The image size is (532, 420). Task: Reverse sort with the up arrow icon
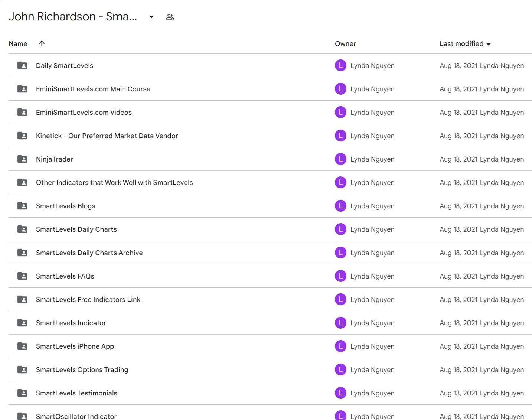click(x=42, y=43)
